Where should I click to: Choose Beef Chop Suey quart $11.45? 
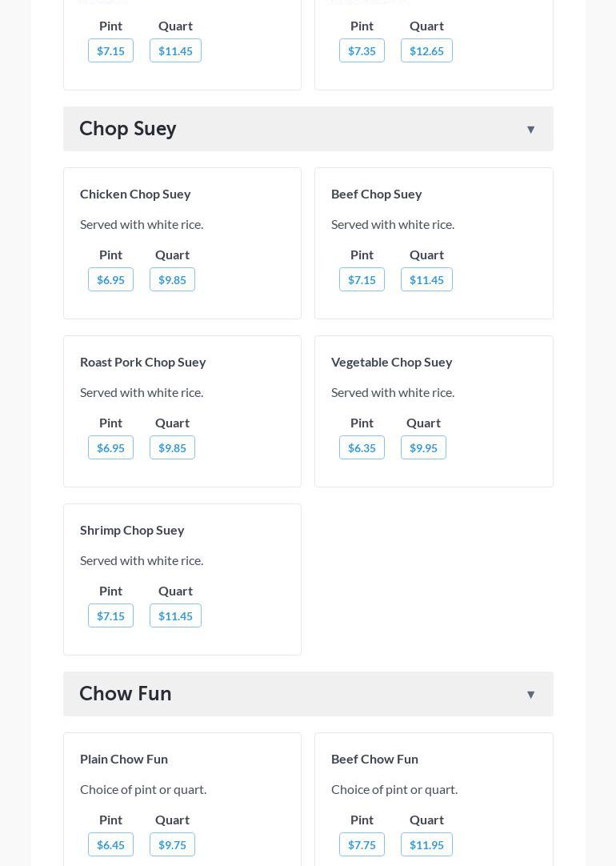click(426, 279)
